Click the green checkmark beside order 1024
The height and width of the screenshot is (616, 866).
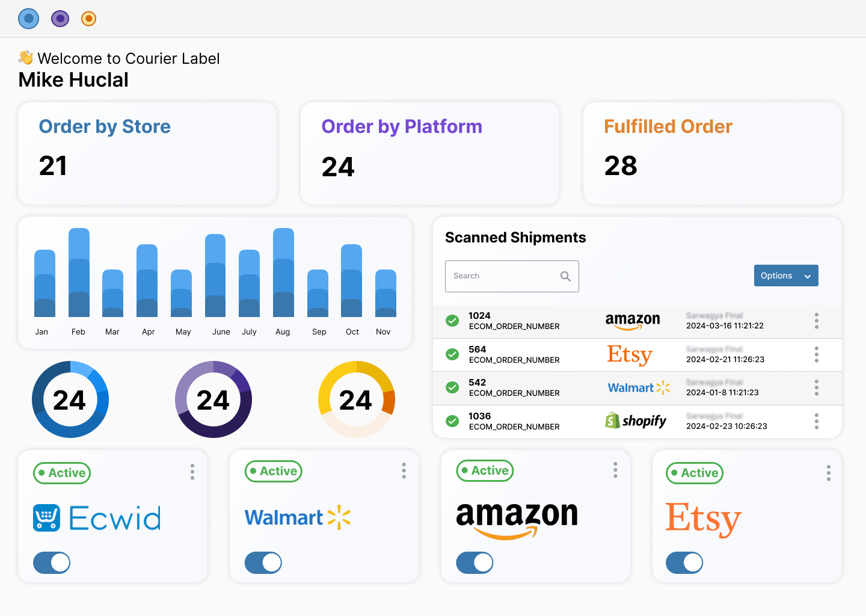tap(452, 321)
